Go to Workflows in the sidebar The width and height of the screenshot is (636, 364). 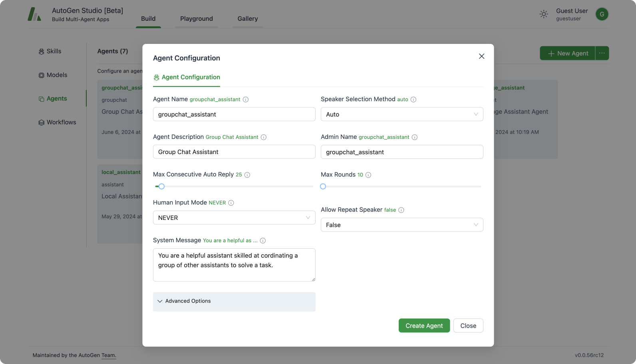point(57,122)
